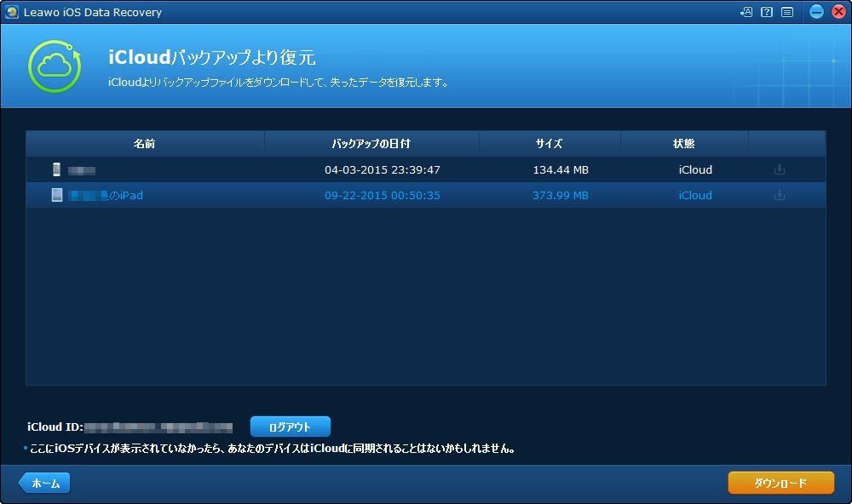Open the help question mark icon
This screenshot has width=852, height=504.
pos(767,12)
